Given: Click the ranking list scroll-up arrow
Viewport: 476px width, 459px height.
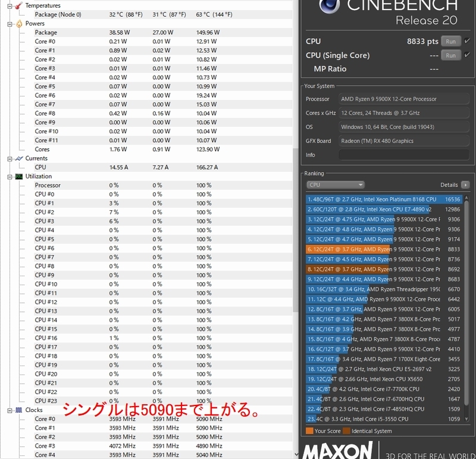Looking at the screenshot, I should click(x=466, y=198).
